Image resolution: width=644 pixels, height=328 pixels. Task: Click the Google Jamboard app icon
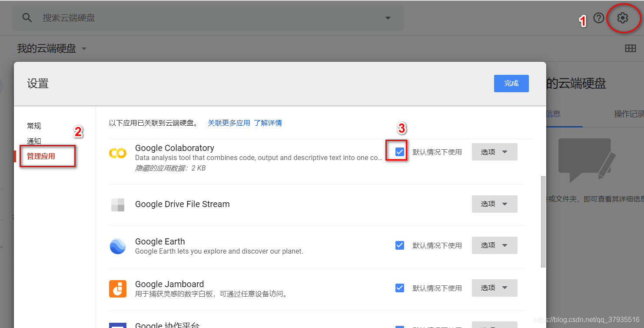tap(118, 289)
